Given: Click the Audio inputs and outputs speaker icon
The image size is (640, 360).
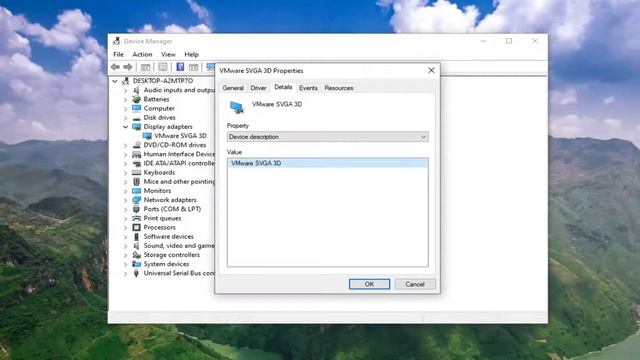Looking at the screenshot, I should [136, 90].
